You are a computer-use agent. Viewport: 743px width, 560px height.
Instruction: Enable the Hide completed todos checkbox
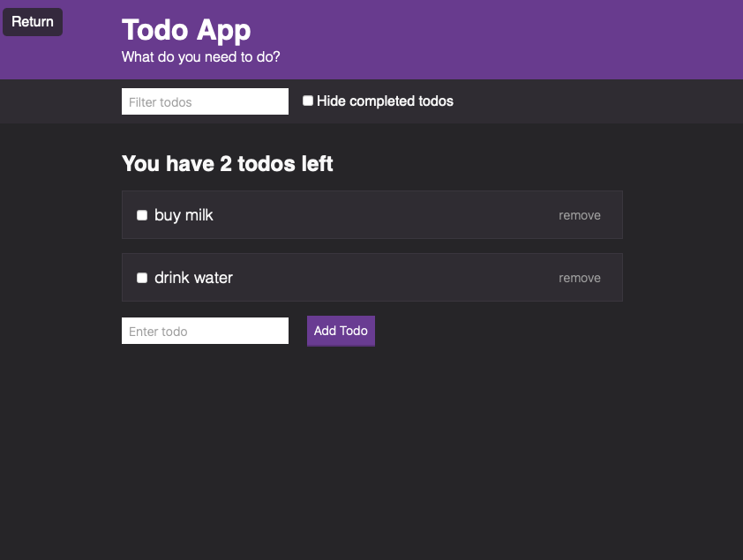(x=308, y=101)
